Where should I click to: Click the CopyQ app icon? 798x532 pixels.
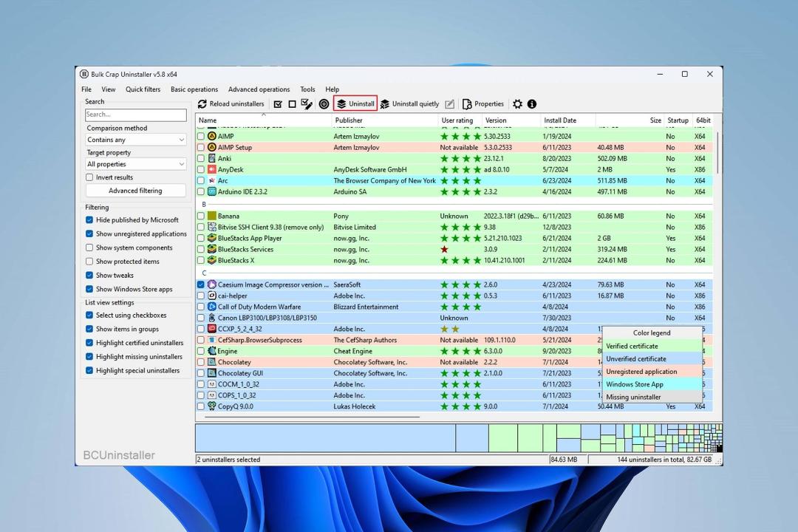(x=212, y=406)
